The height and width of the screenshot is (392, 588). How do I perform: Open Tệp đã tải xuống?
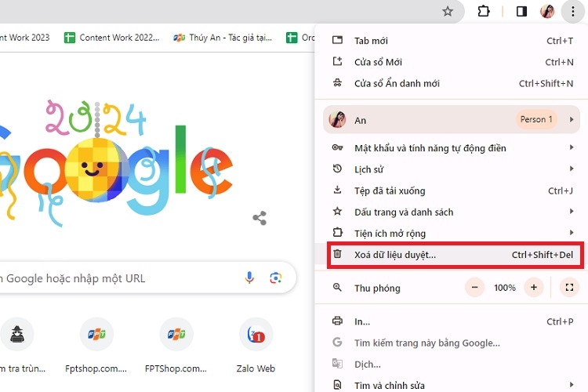click(x=451, y=191)
